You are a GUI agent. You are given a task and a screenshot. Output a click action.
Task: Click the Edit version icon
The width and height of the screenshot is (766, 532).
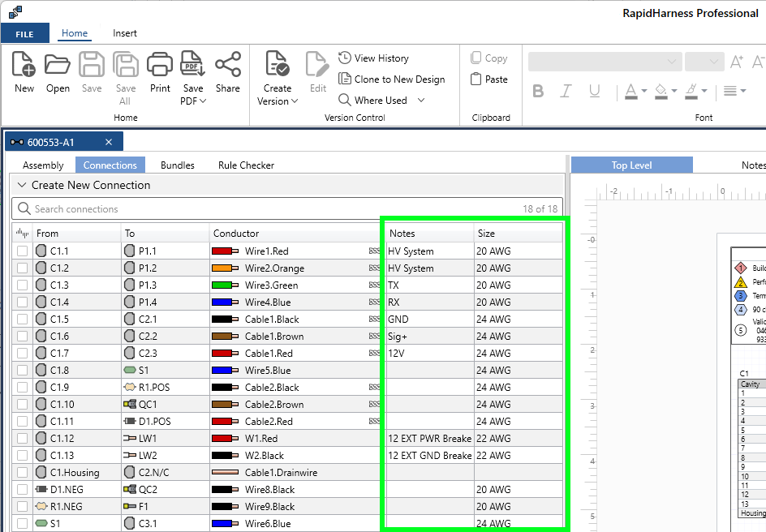pyautogui.click(x=317, y=64)
